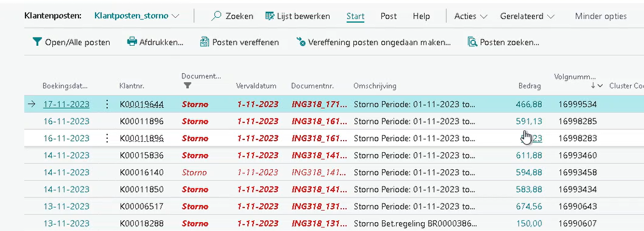Open the 17-11-2023 boekingsdatum link
Image resolution: width=644 pixels, height=231 pixels.
tap(66, 104)
